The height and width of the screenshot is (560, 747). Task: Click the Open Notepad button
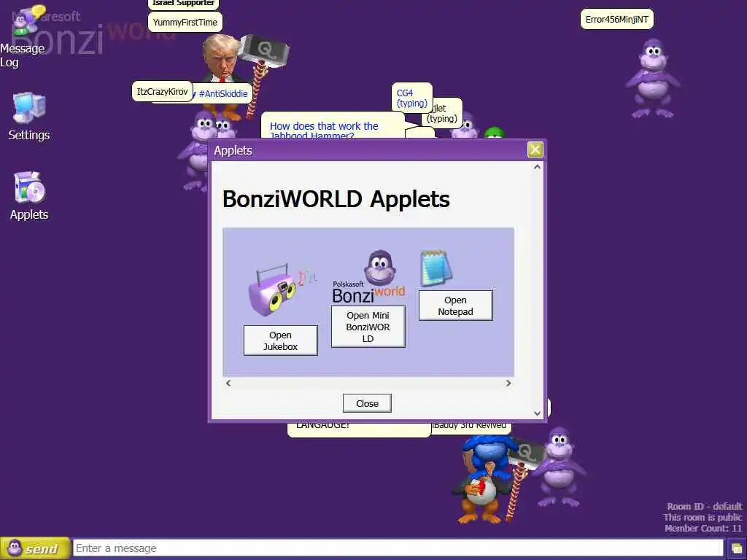pos(455,306)
